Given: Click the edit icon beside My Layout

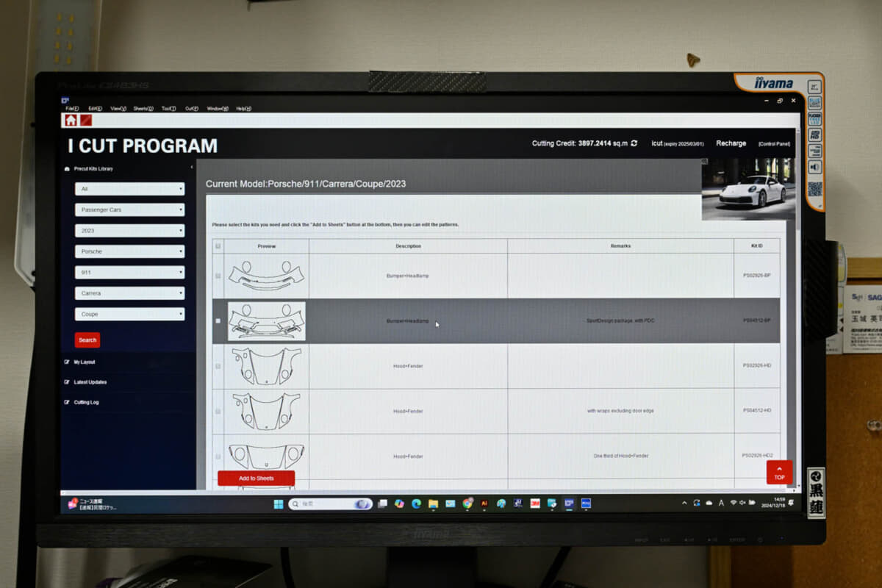Looking at the screenshot, I should click(x=67, y=362).
